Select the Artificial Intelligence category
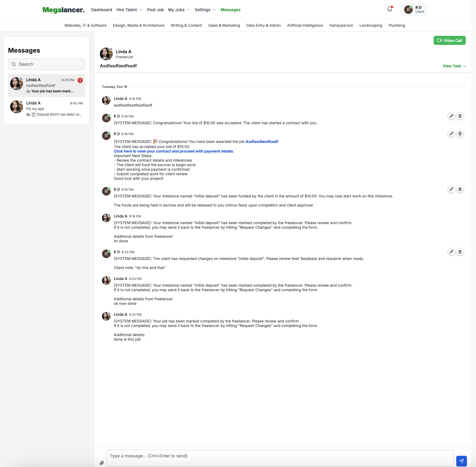This screenshot has height=467, width=476. click(x=305, y=25)
